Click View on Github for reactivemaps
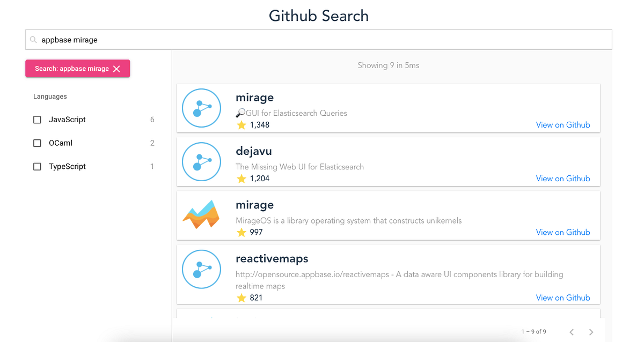Screen dimensions: 644x342 coord(562,298)
